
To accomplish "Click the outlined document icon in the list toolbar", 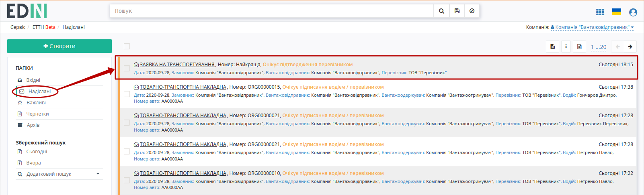I will (579, 47).
